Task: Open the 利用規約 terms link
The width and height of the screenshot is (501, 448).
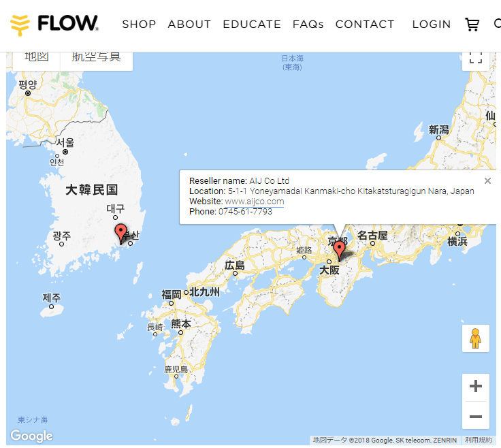Action: (479, 441)
